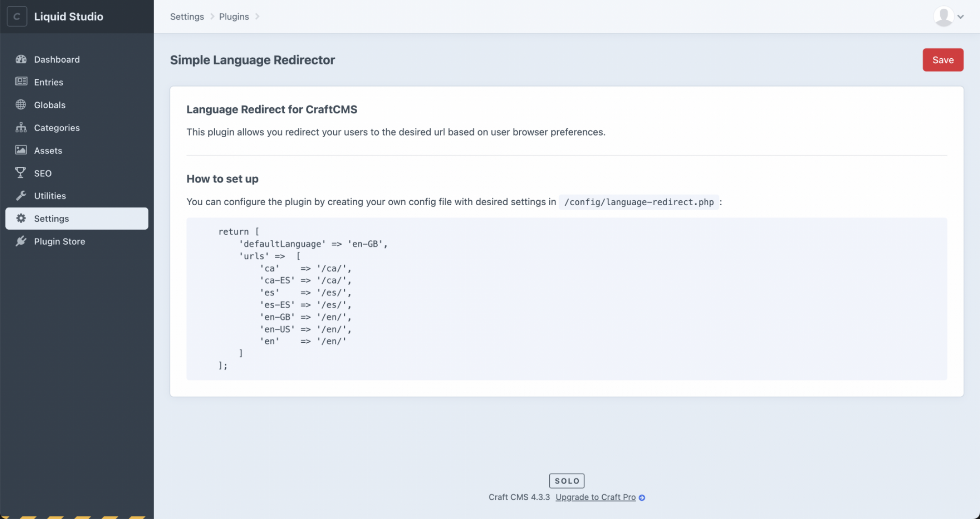Click the Settings gear icon
The width and height of the screenshot is (980, 519).
click(21, 218)
